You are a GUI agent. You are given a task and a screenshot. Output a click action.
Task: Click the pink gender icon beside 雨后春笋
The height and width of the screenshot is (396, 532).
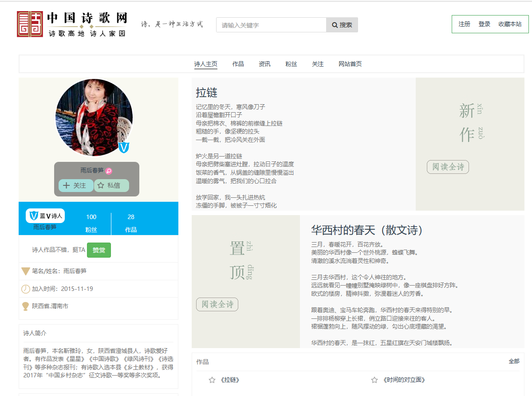point(109,171)
